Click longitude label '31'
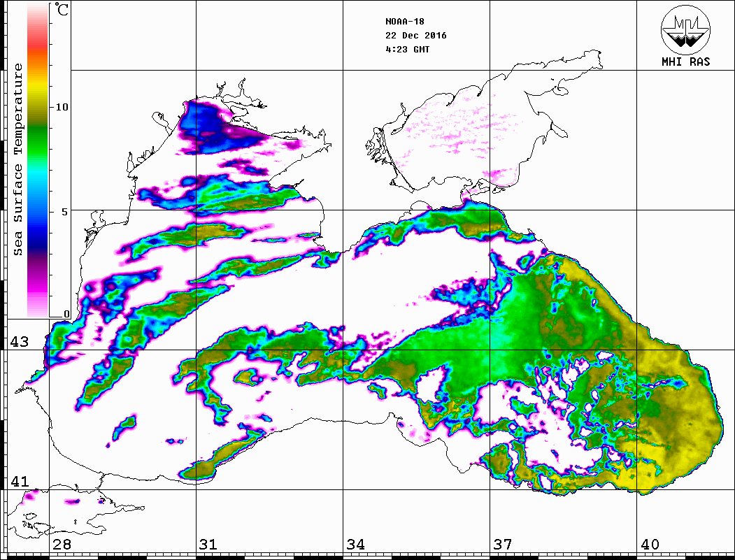Screen dimensions: 735x560 coord(208,544)
